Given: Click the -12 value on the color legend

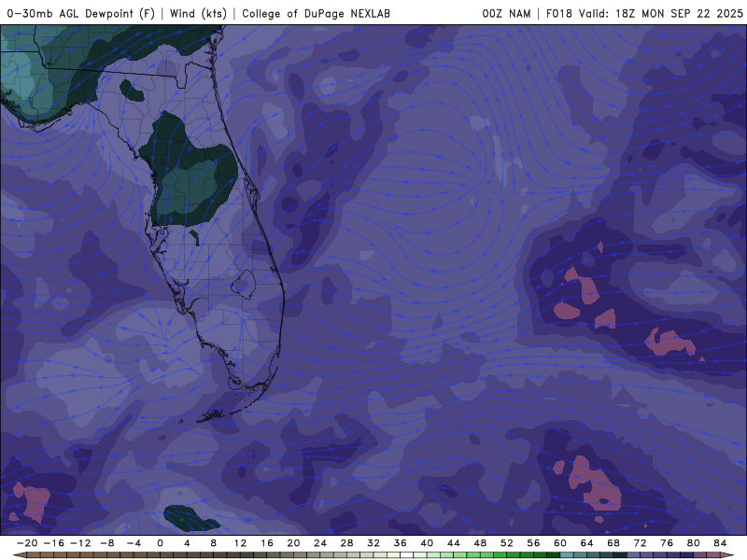Looking at the screenshot, I should (80, 543).
